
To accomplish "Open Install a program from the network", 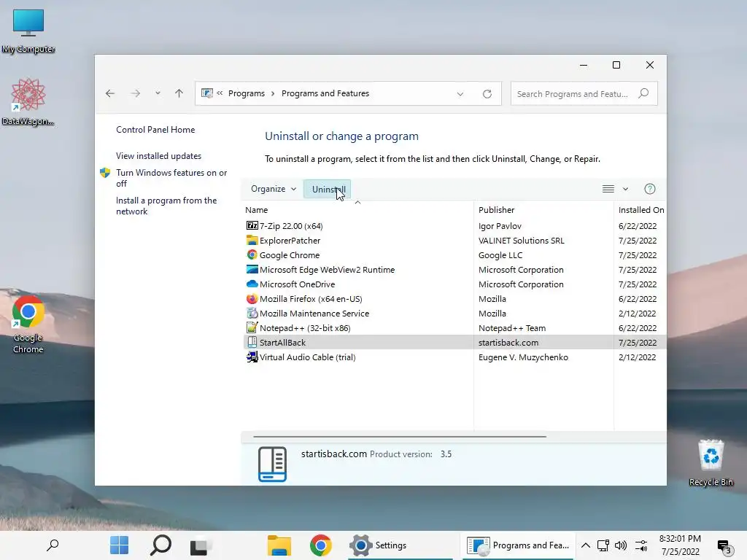I will (166, 206).
